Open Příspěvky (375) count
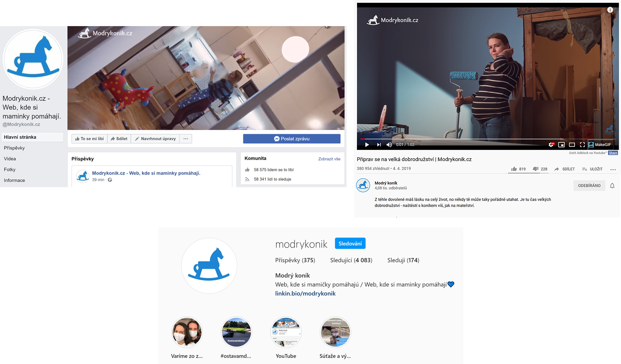Screen dimensions: 621x364 [x=295, y=260]
